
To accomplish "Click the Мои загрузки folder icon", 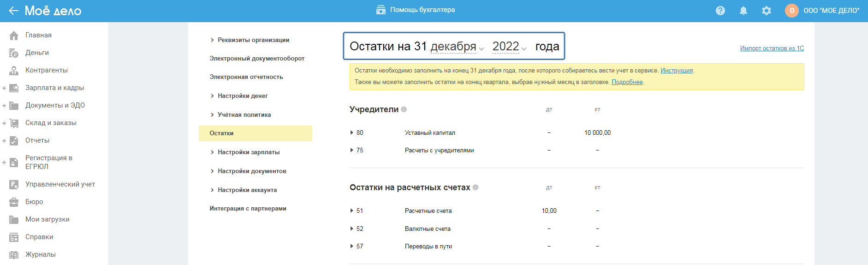I will pos(14,220).
